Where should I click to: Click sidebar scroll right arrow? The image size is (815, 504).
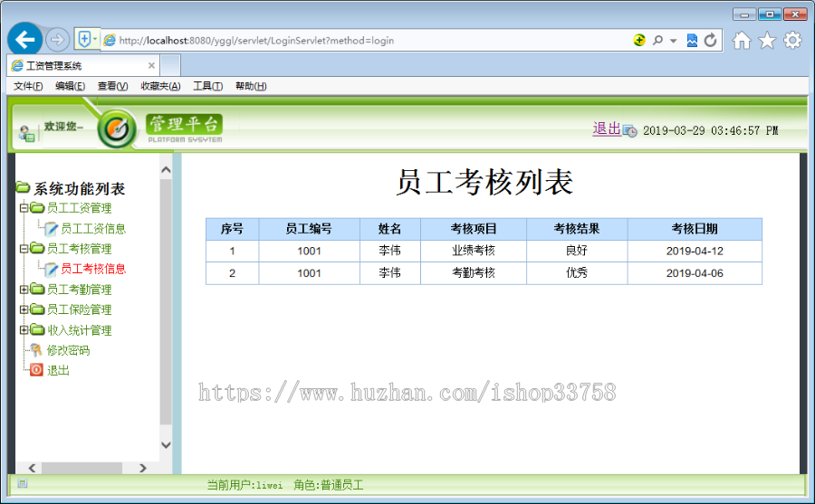143,468
